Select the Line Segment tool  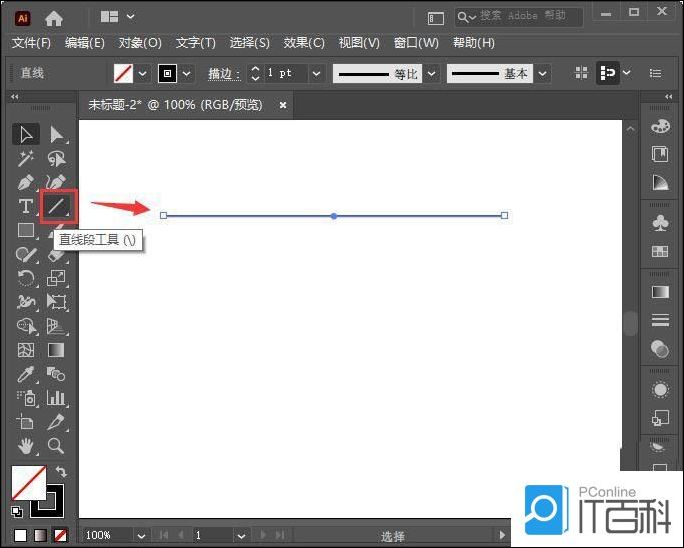point(57,206)
